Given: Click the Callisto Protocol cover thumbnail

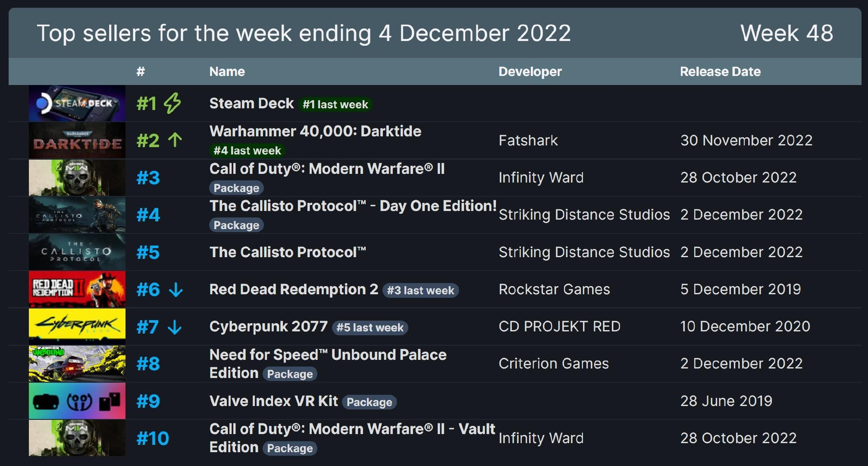Looking at the screenshot, I should (x=77, y=252).
